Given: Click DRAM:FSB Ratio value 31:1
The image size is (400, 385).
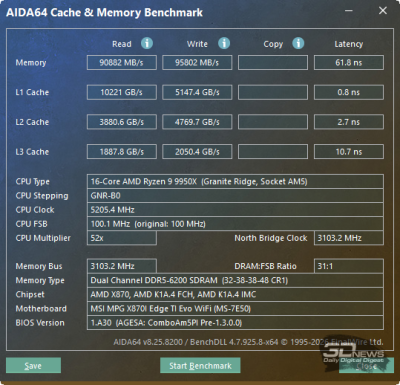Looking at the screenshot, I should coord(349,266).
